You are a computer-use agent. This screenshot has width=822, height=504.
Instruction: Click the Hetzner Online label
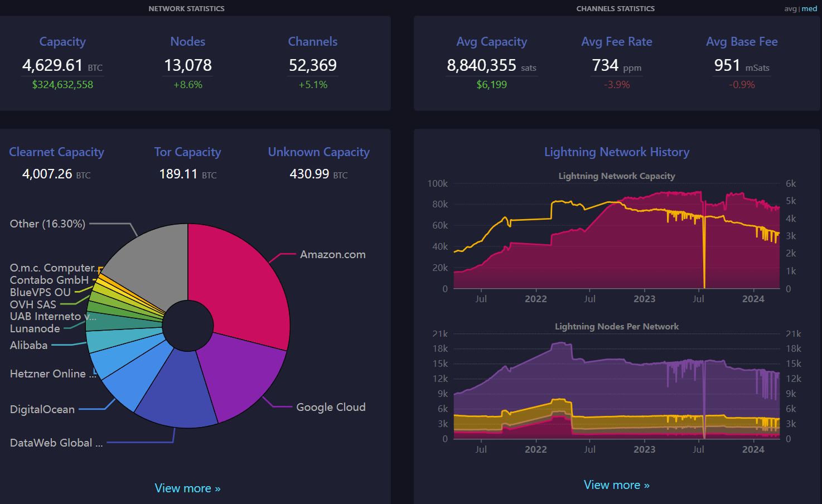point(53,374)
